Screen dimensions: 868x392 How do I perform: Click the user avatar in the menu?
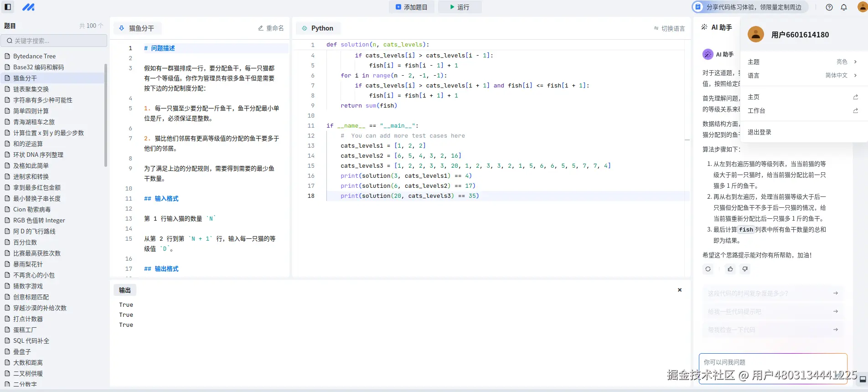pos(755,34)
